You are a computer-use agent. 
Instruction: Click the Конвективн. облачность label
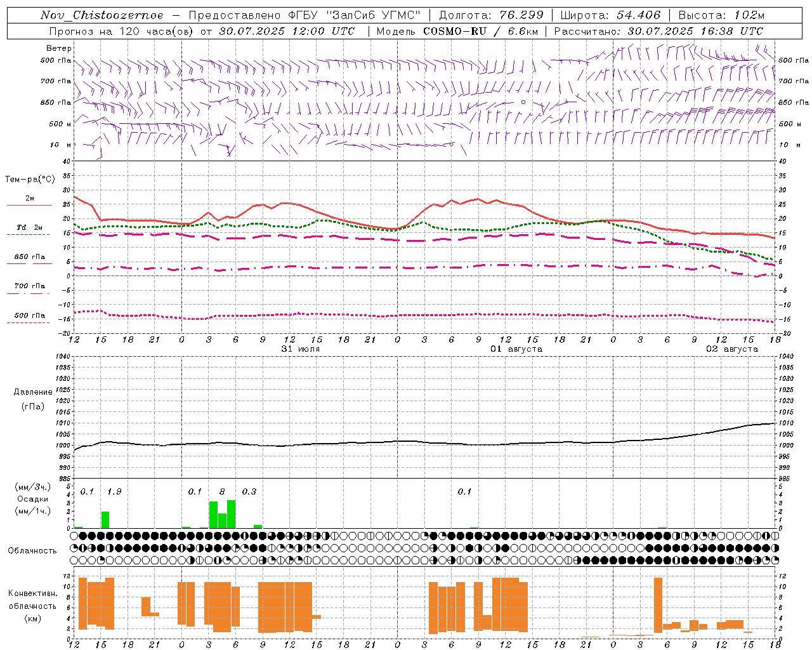click(32, 600)
